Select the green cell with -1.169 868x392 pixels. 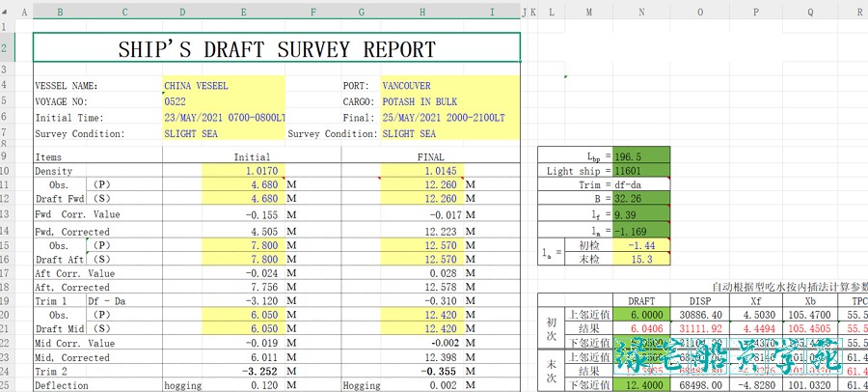[x=641, y=231]
